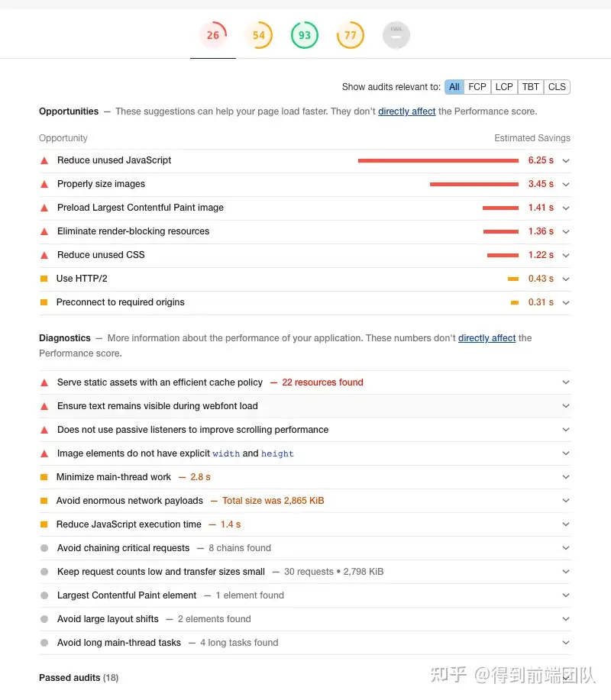Open 'directly affect' link in Opportunities description
The height and width of the screenshot is (700, 611).
pyautogui.click(x=407, y=111)
